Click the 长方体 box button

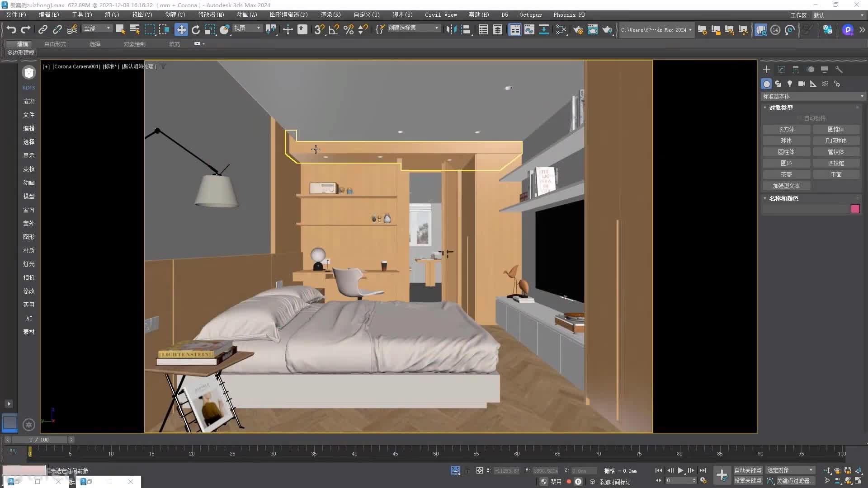(786, 129)
